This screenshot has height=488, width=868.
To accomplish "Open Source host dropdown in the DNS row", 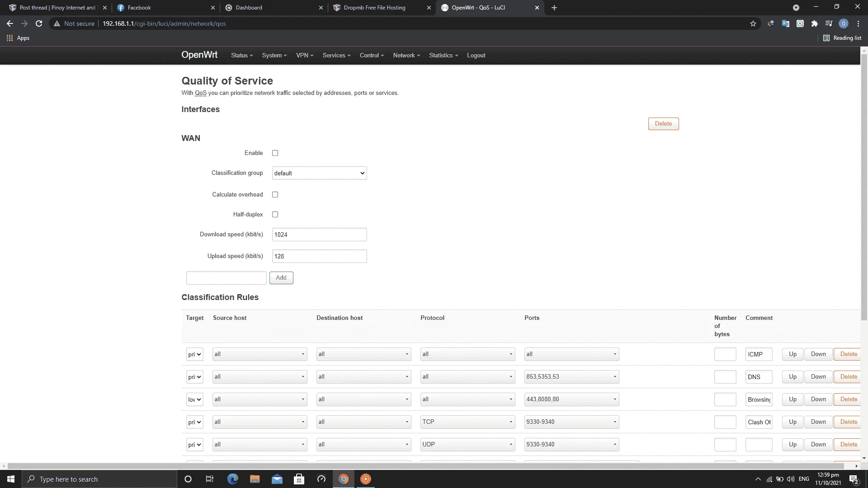I will (x=260, y=377).
